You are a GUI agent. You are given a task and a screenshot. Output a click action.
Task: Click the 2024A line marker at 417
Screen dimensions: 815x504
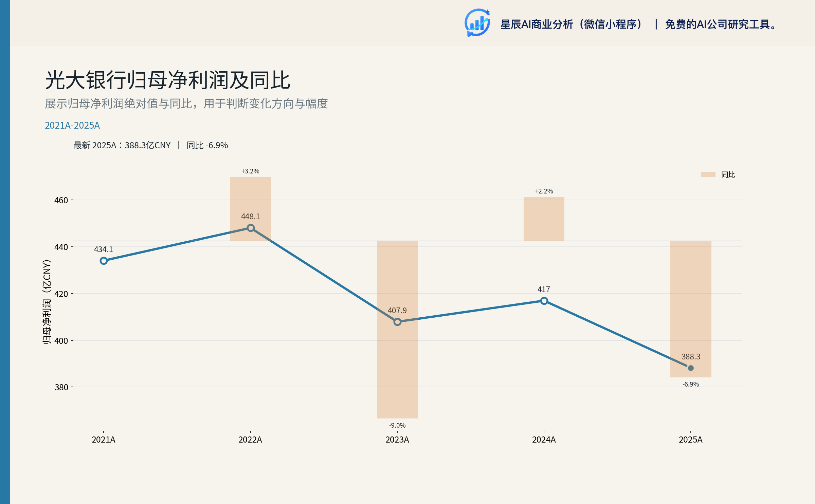pos(544,301)
